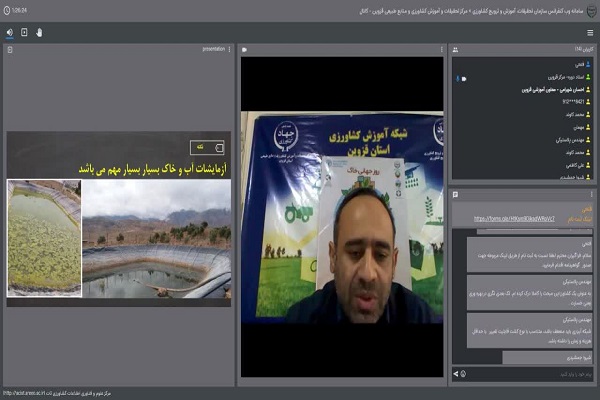Click the share document icon in toolbar
This screenshot has height=400, width=600.
[x=24, y=32]
